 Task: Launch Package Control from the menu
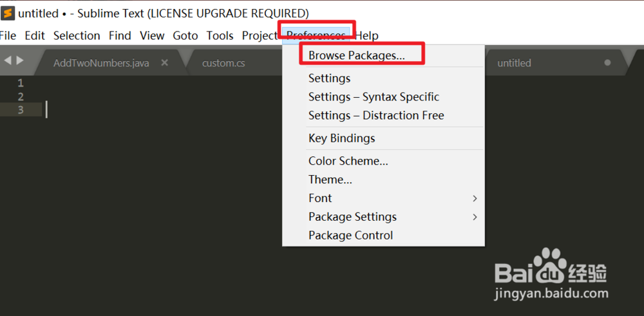350,236
